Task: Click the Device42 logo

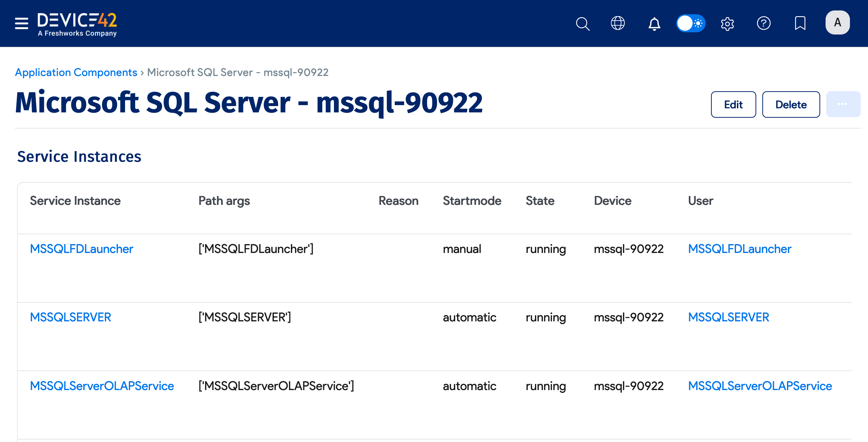Action: [77, 23]
